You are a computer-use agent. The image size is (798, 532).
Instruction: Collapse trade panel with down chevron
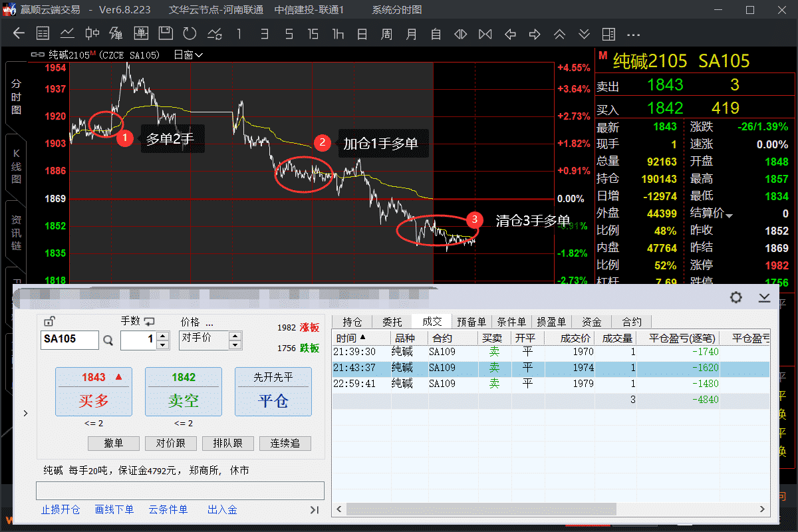(x=764, y=297)
